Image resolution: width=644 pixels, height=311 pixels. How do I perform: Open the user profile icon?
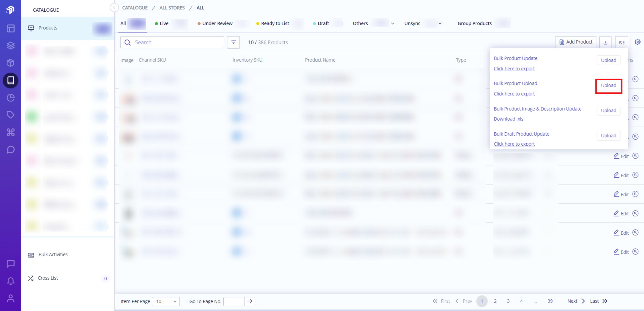[x=11, y=298]
